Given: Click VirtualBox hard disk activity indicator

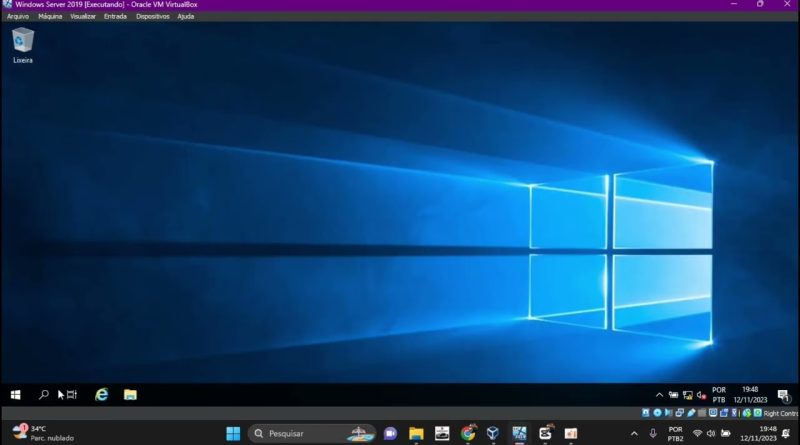Looking at the screenshot, I should 645,413.
